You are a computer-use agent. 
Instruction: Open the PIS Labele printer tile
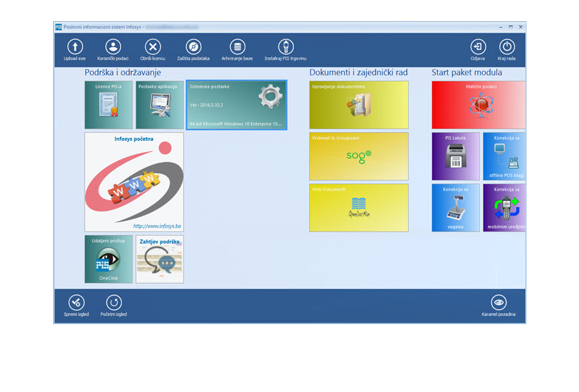tap(456, 156)
